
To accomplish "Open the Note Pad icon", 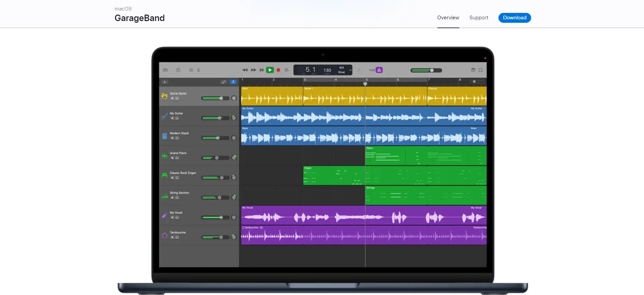I will (x=473, y=70).
